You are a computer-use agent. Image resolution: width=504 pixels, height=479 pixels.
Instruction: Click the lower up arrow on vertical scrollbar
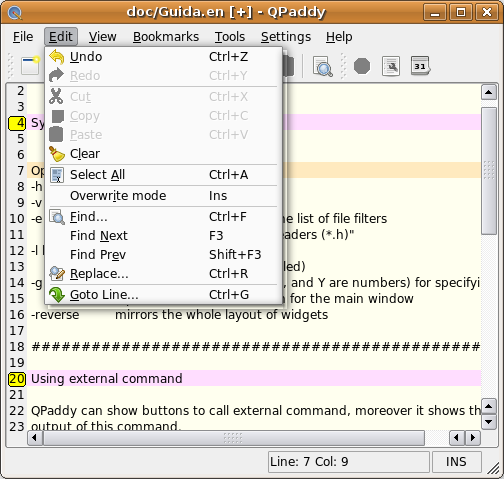[x=489, y=406]
